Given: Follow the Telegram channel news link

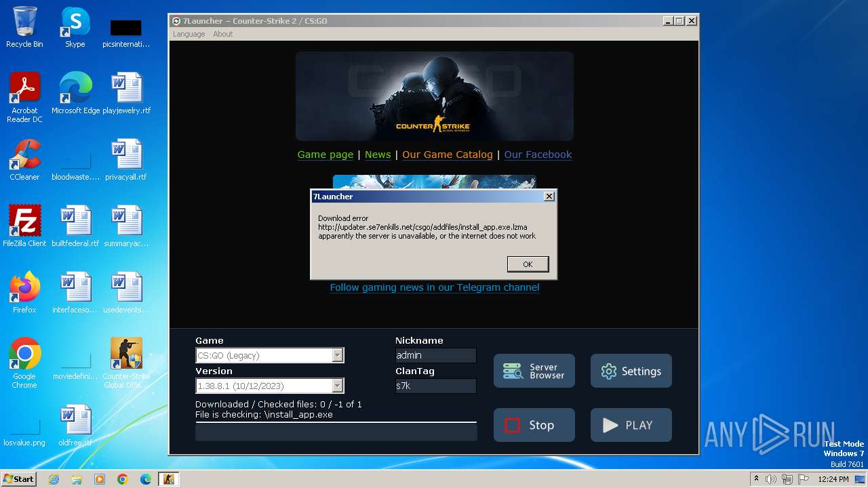Looking at the screenshot, I should tap(435, 287).
